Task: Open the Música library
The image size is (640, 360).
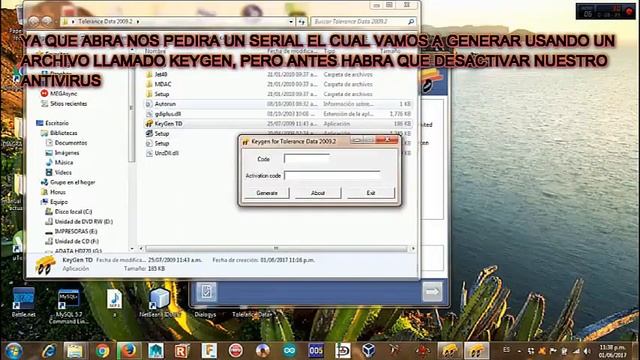Action: (59, 162)
